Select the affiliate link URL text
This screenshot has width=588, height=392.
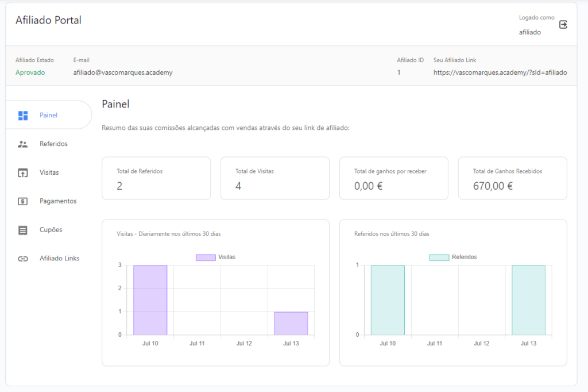pos(500,72)
